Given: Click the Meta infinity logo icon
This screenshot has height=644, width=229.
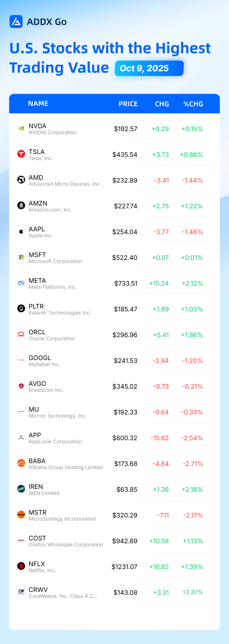Looking at the screenshot, I should tap(21, 283).
